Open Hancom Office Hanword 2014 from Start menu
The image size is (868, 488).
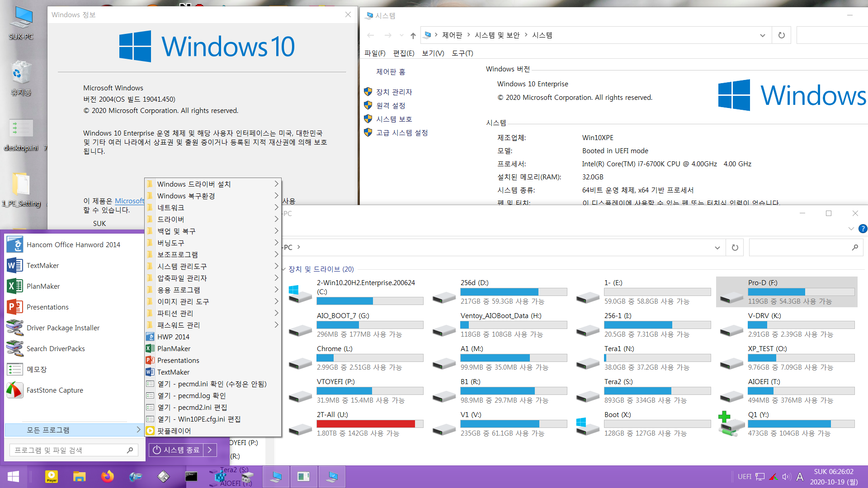[x=75, y=244]
